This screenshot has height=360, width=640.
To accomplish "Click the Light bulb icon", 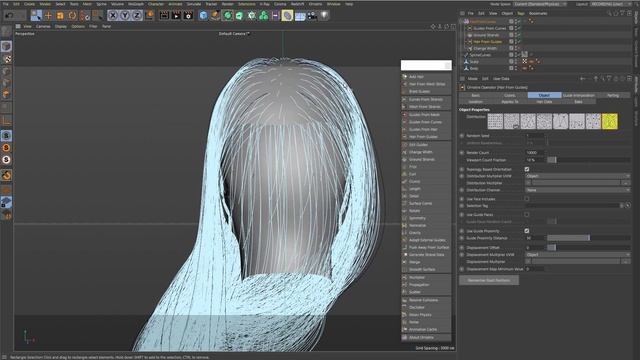I will 324,16.
